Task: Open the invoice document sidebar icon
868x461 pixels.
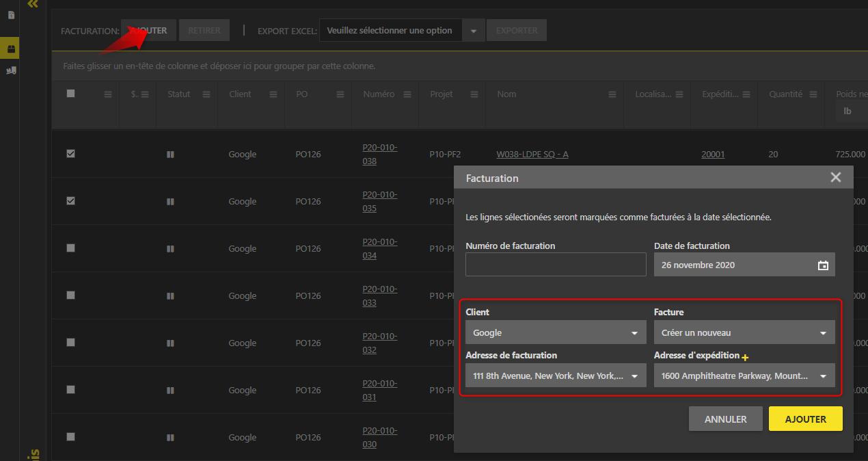Action: tap(11, 15)
